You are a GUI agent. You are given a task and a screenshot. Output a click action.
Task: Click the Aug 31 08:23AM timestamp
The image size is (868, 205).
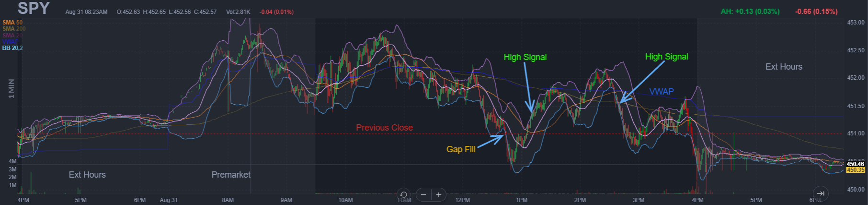click(86, 12)
